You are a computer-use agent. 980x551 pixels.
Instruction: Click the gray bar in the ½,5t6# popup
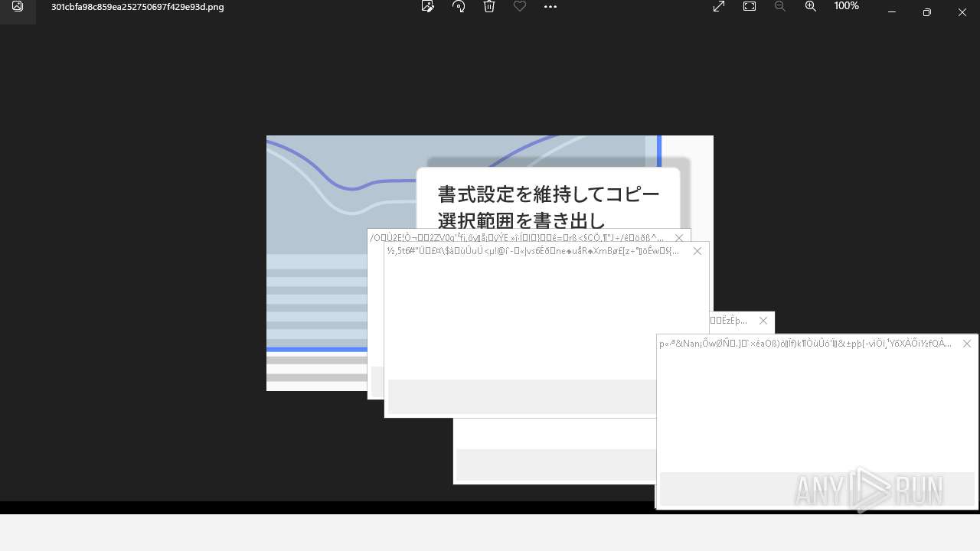tap(522, 396)
